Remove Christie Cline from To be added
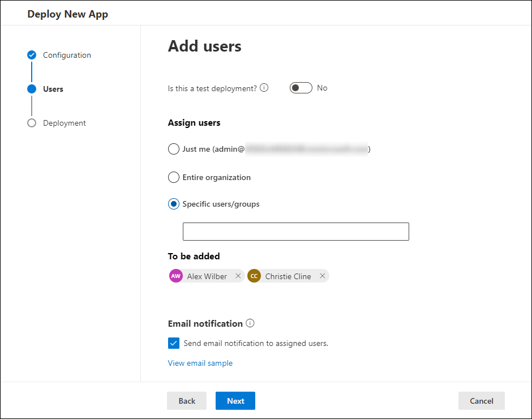532x419 pixels. click(x=323, y=276)
